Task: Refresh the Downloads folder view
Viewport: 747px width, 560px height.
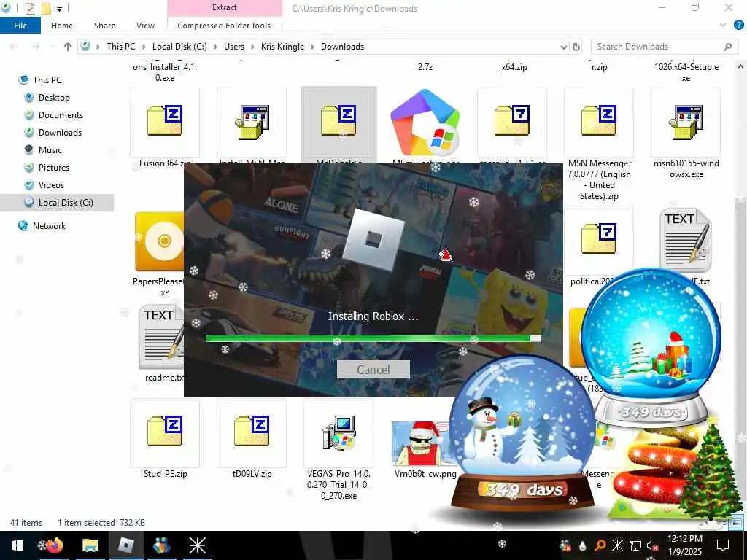Action: (x=576, y=47)
